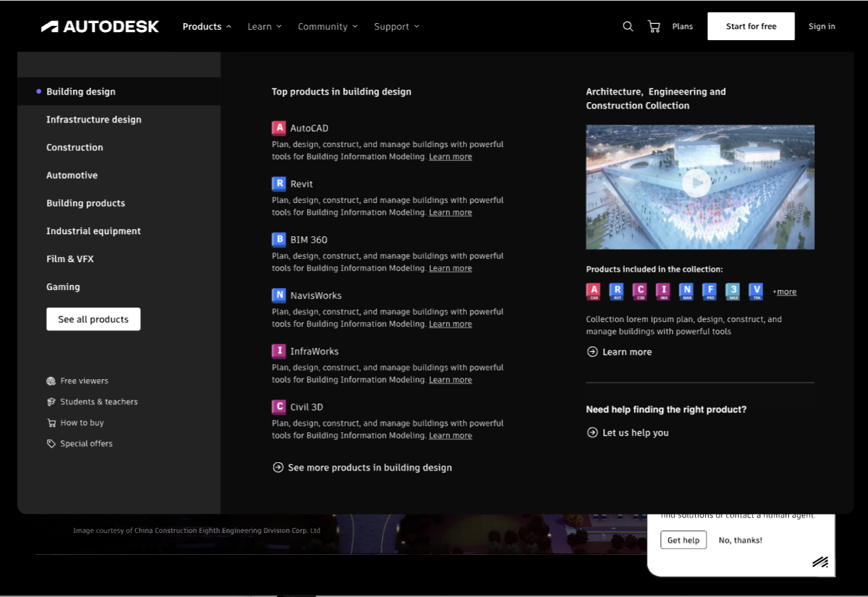This screenshot has height=597, width=868.
Task: Open the Plans link
Action: pyautogui.click(x=682, y=27)
